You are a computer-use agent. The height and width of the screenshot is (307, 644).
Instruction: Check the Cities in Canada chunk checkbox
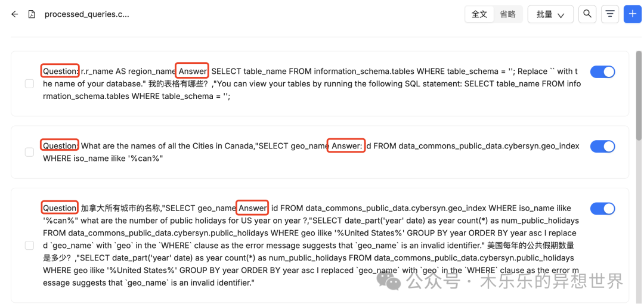(x=30, y=152)
